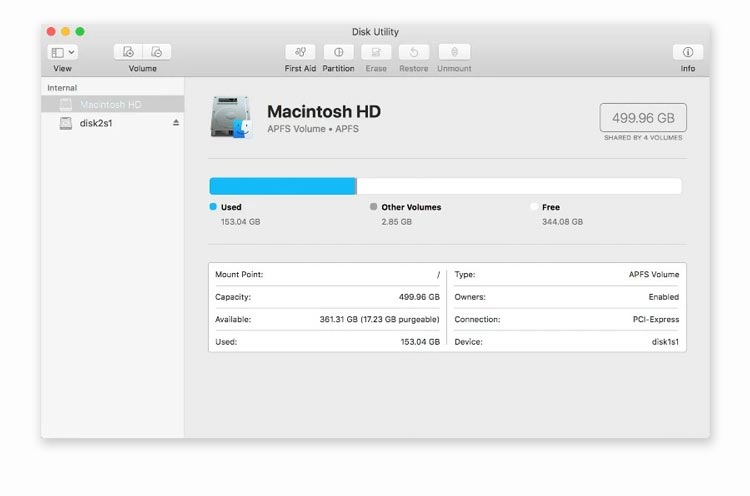Click the Available 361.31 GB purgeable value

(x=379, y=320)
